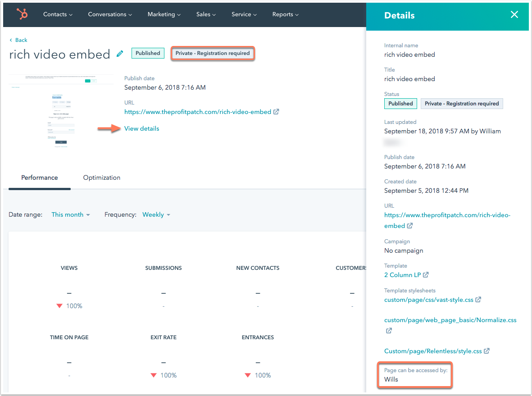Click the HubSpot sprocket logo

[22, 14]
